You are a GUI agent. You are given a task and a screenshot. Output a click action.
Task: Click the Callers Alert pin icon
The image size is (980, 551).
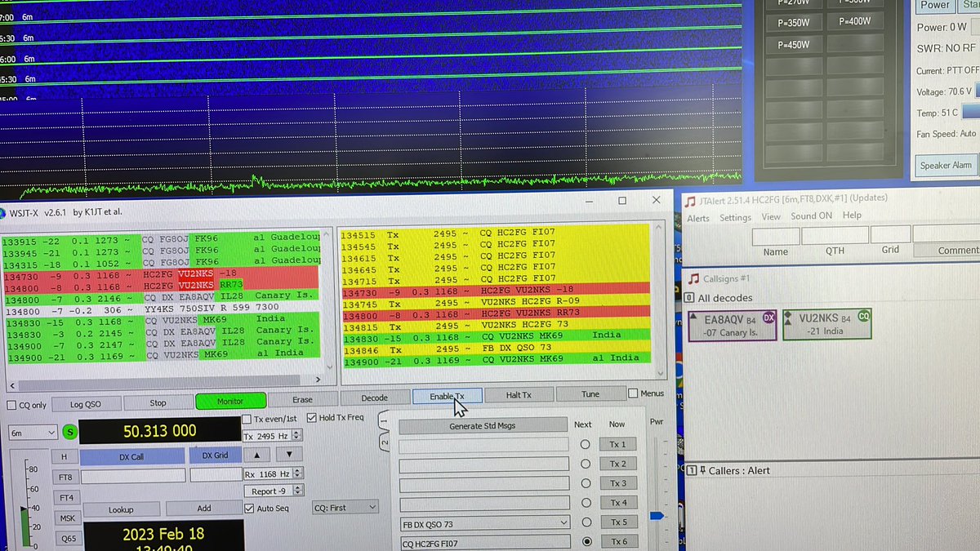(703, 470)
